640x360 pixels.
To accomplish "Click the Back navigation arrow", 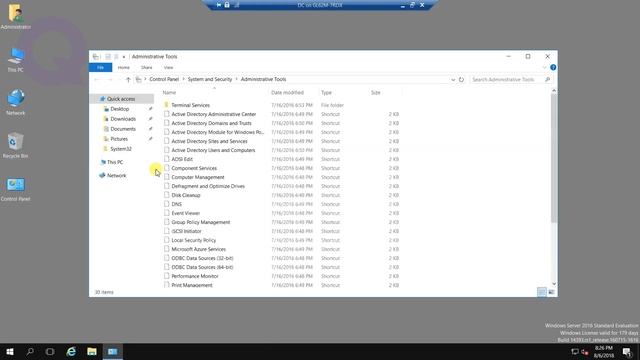I will (x=97, y=80).
